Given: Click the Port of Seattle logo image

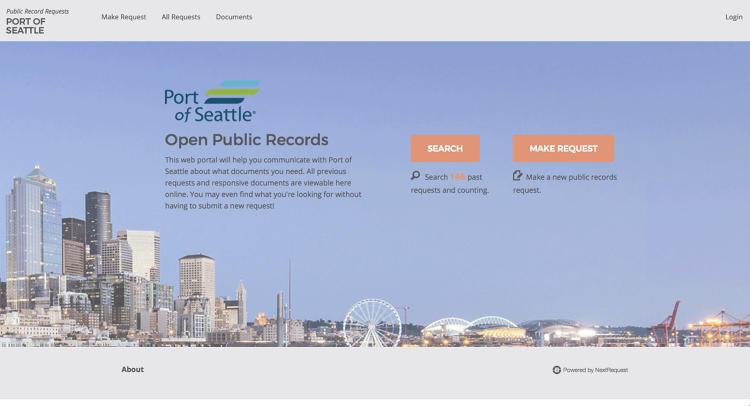Looking at the screenshot, I should point(212,101).
